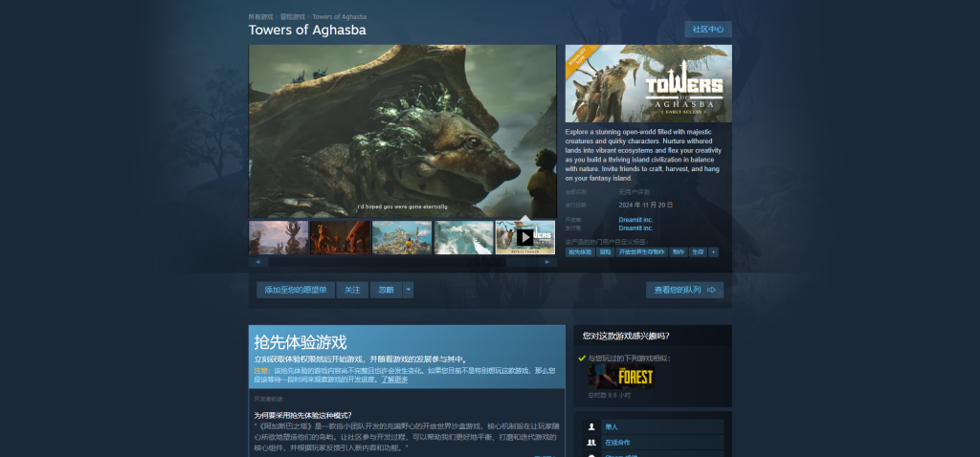Click the right arrow of thumbnail strip

point(547,262)
